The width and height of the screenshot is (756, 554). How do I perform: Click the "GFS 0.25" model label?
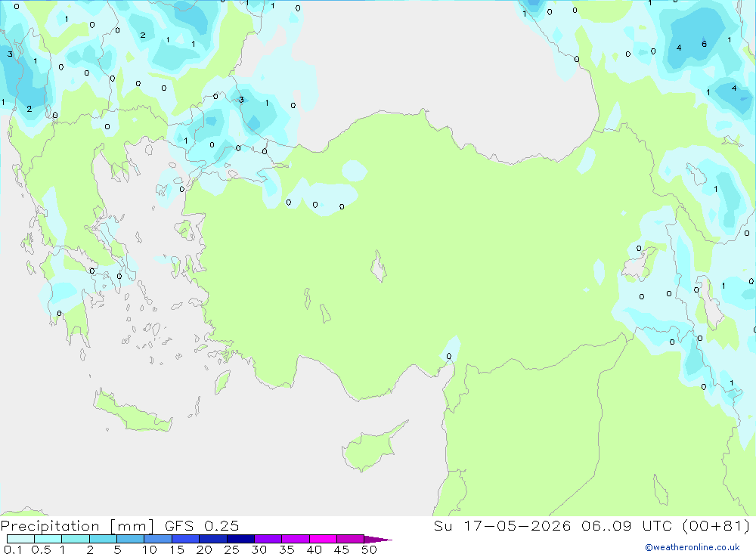point(202,526)
